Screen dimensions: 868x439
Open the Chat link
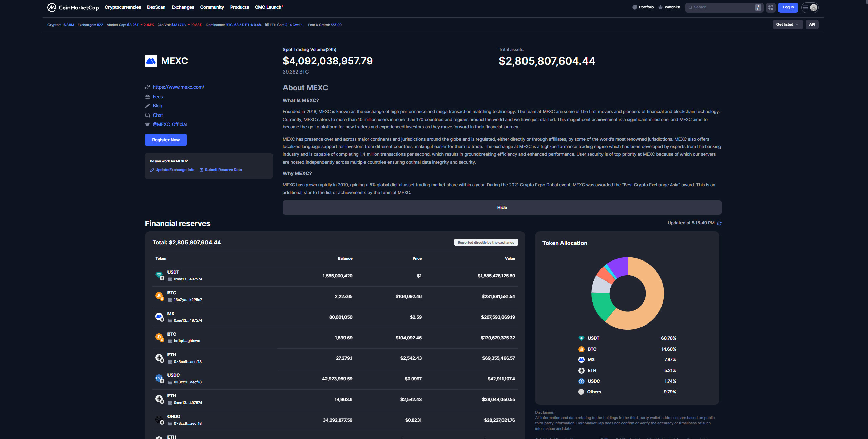158,116
